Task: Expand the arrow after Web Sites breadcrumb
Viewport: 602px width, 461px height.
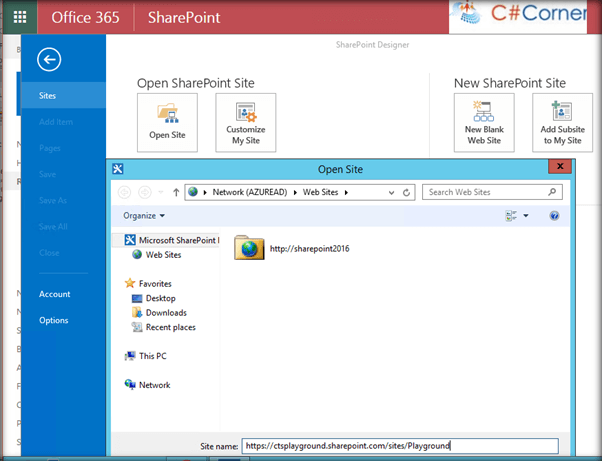Action: pyautogui.click(x=346, y=192)
